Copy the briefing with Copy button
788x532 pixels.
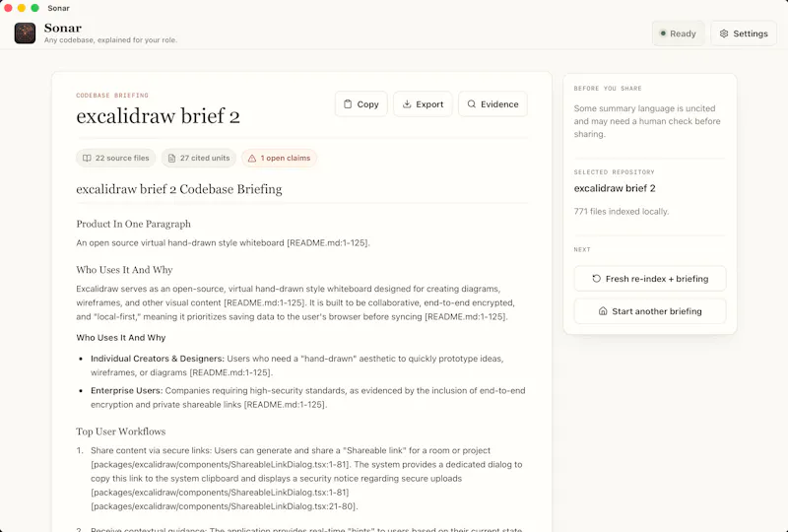pyautogui.click(x=361, y=104)
